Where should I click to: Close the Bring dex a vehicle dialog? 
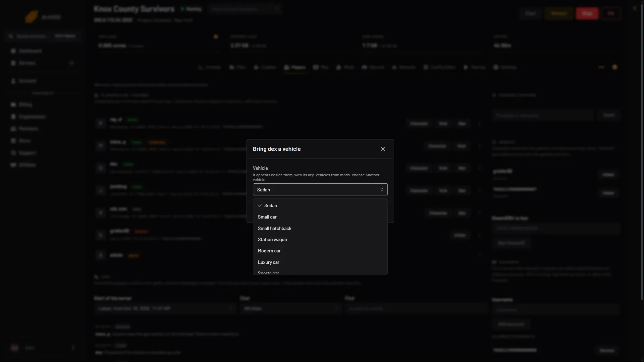[383, 149]
